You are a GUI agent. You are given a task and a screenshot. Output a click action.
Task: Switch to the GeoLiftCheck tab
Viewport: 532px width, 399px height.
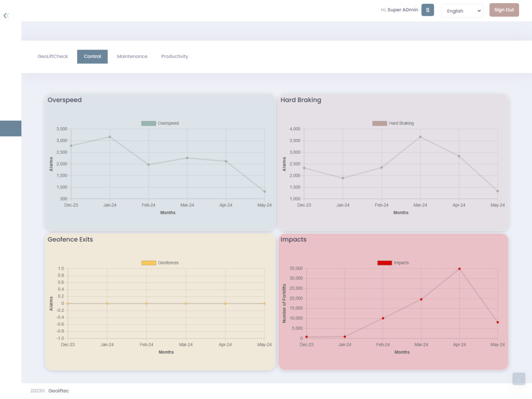(x=53, y=56)
